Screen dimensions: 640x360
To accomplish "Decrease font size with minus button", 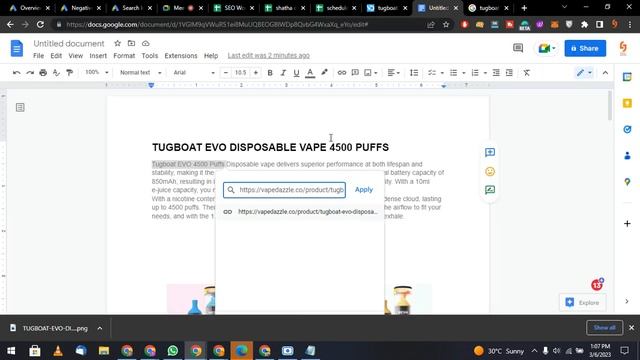I will pyautogui.click(x=226, y=73).
